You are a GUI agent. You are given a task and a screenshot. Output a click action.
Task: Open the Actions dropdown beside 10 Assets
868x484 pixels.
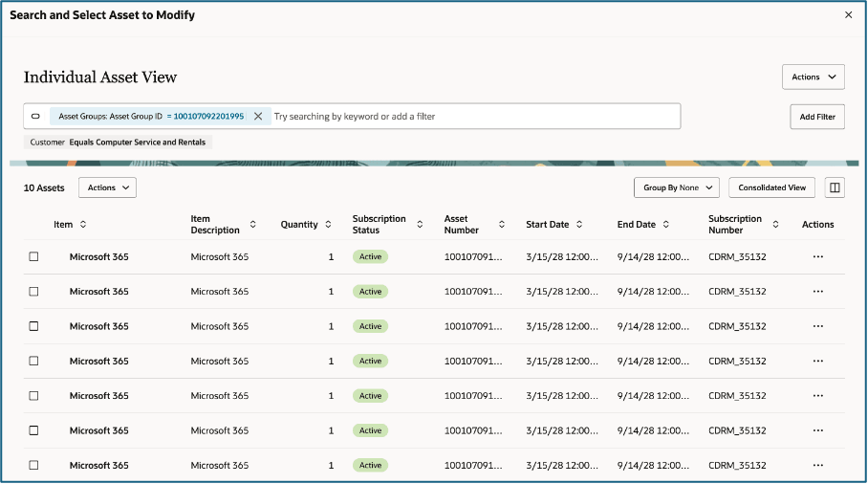(107, 187)
